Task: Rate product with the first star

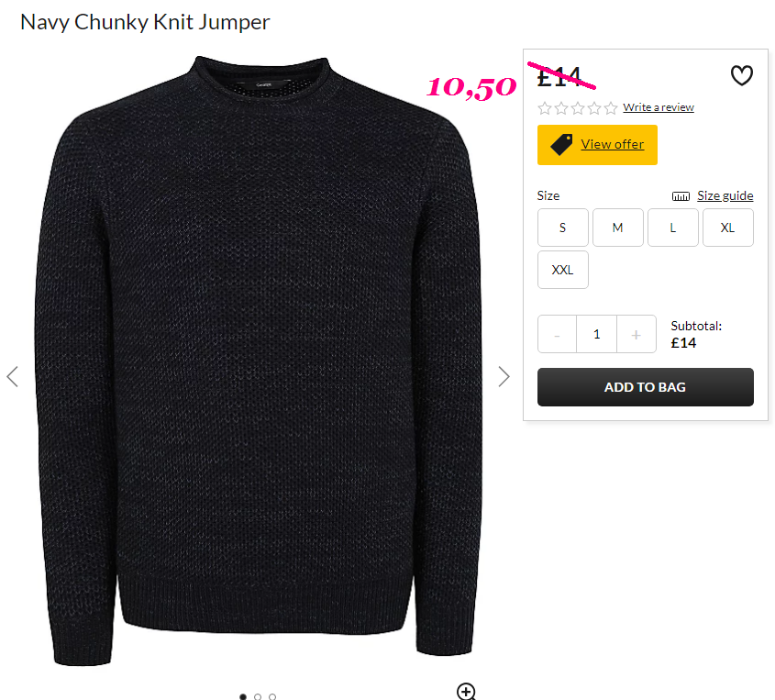Action: (545, 107)
